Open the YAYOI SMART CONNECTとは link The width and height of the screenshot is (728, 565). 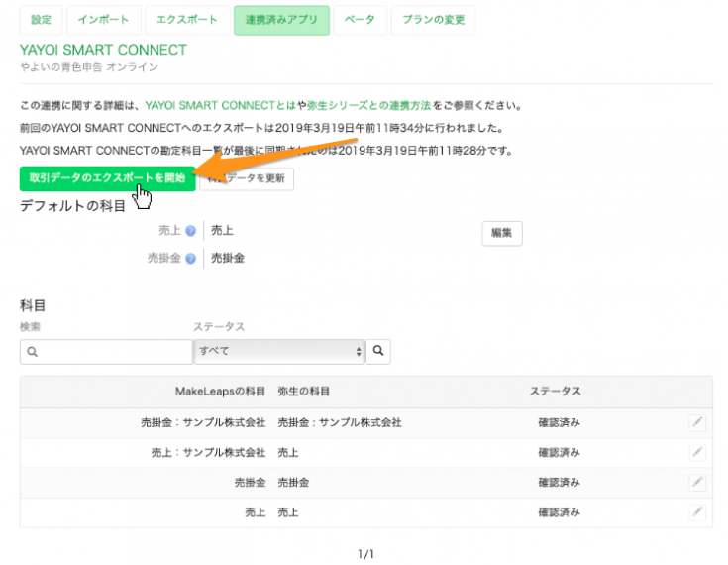tap(221, 105)
